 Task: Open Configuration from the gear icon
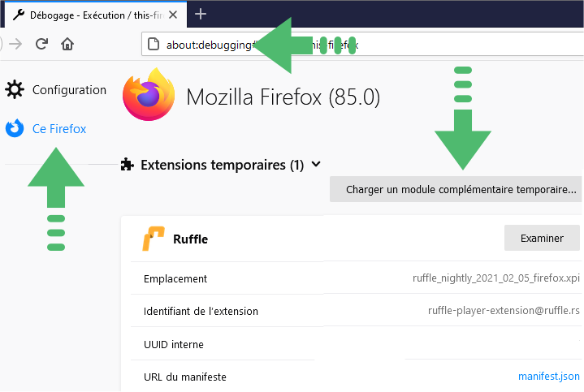15,90
